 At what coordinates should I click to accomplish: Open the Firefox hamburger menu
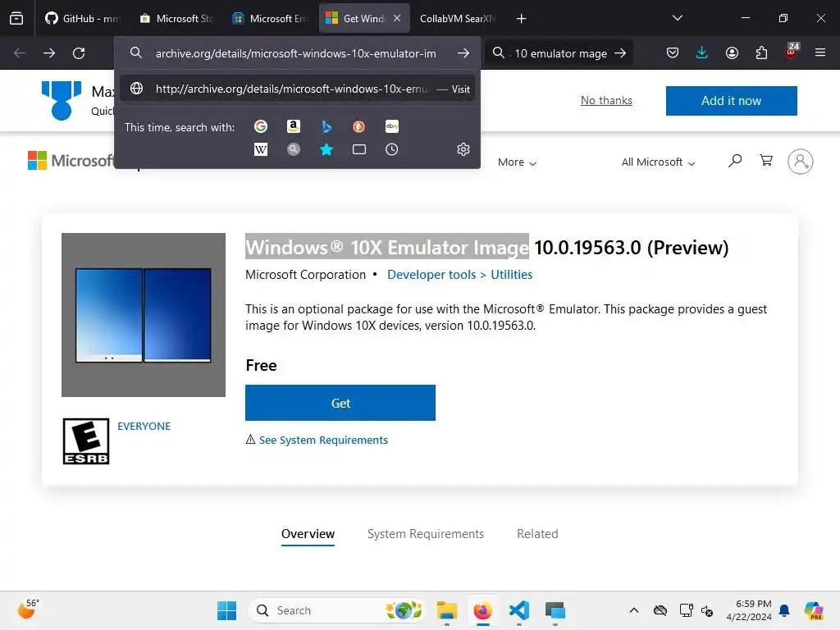[x=820, y=53]
